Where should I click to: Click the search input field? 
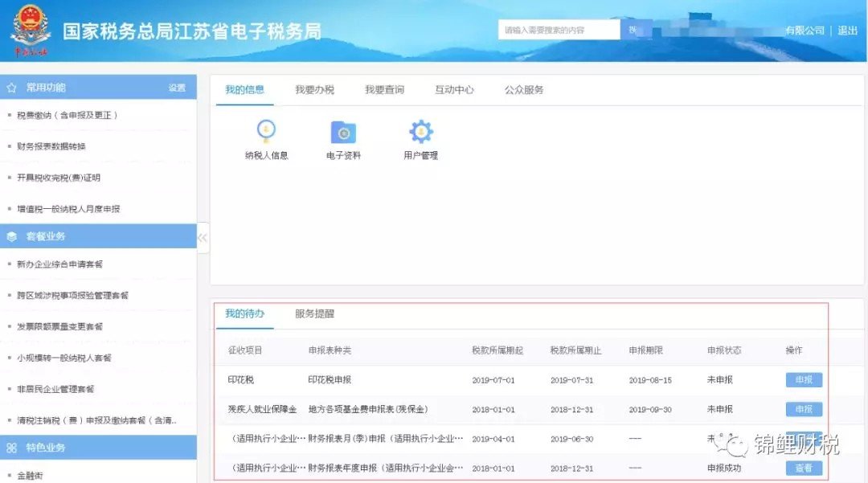pos(557,28)
